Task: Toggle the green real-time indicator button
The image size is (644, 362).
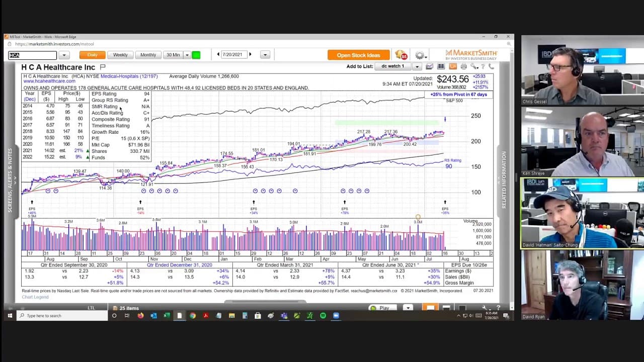Action: coord(196,55)
